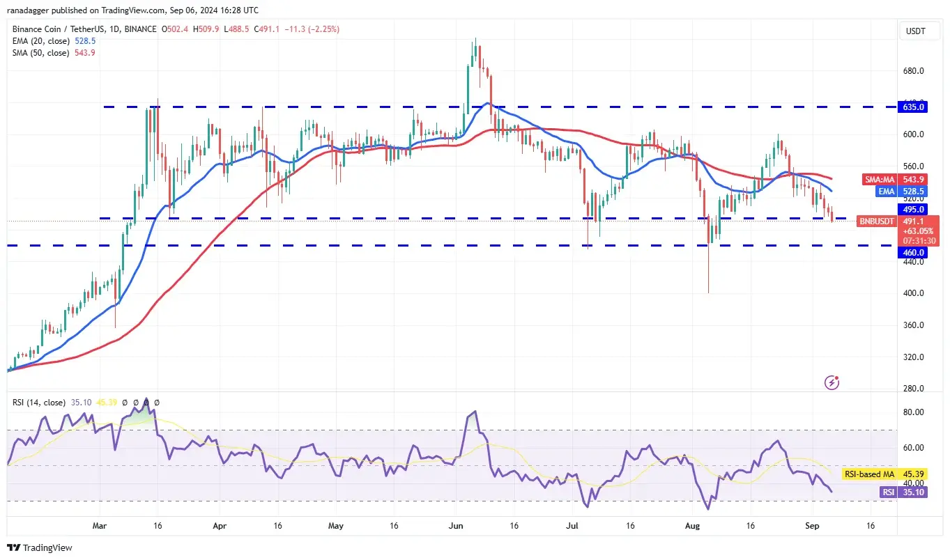Click the 495.0 support level price label
The height and width of the screenshot is (560, 950).
tap(912, 209)
